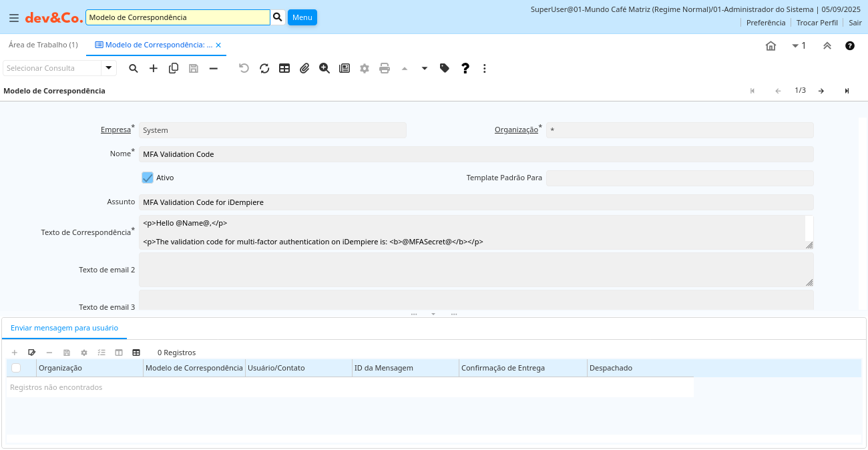
Task: Select all rows checkbox in grid header
Action: pos(16,368)
